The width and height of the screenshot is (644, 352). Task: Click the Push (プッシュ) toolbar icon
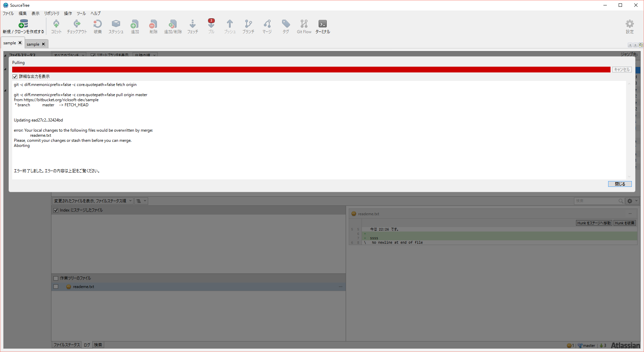230,24
